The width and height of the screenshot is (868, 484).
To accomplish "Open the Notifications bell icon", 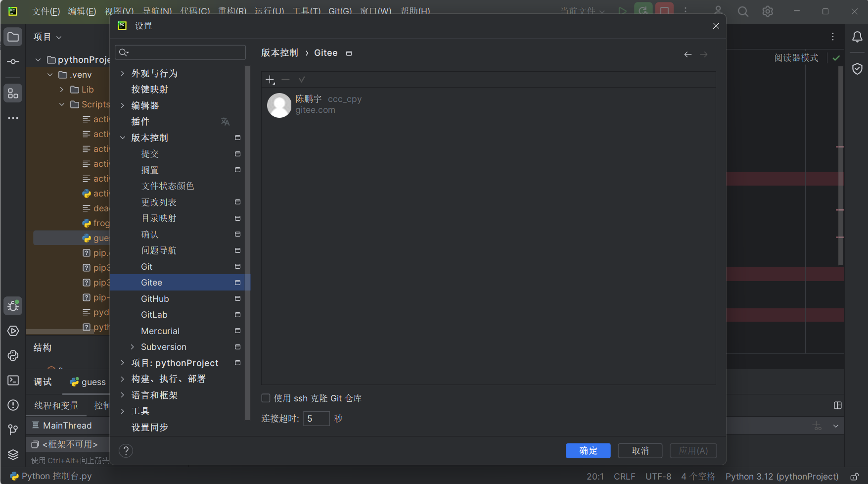I will 857,37.
